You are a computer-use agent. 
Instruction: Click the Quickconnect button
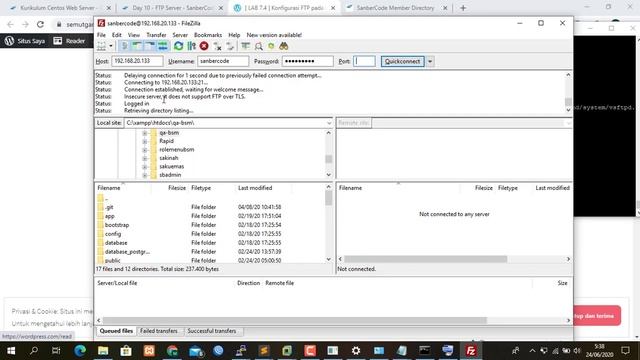(402, 61)
